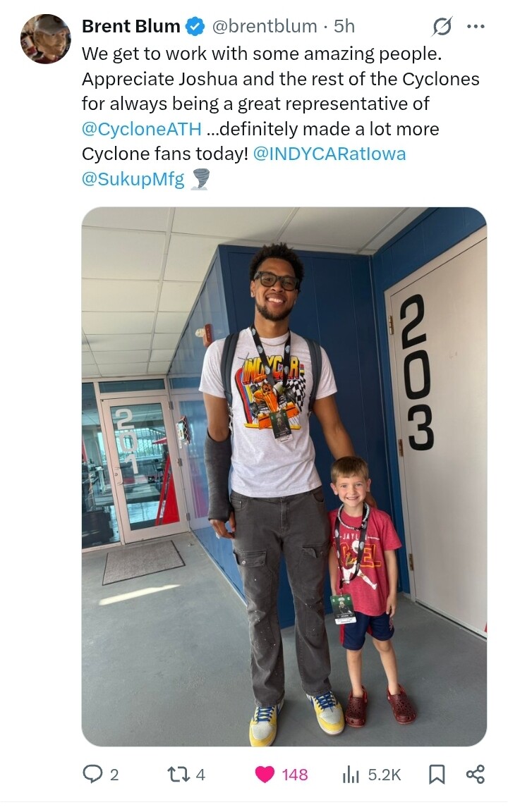Open the @INDYCARatIowa mention
The height and width of the screenshot is (812, 508).
click(x=329, y=154)
